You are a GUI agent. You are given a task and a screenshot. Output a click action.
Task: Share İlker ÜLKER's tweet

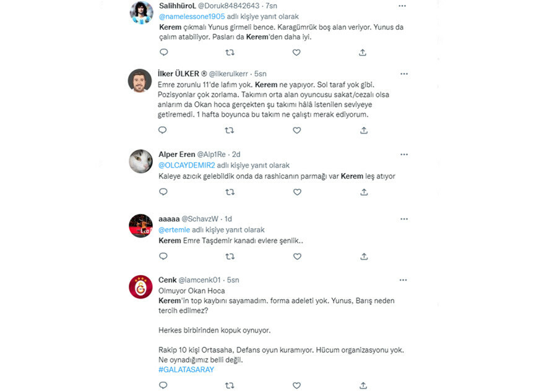(364, 130)
